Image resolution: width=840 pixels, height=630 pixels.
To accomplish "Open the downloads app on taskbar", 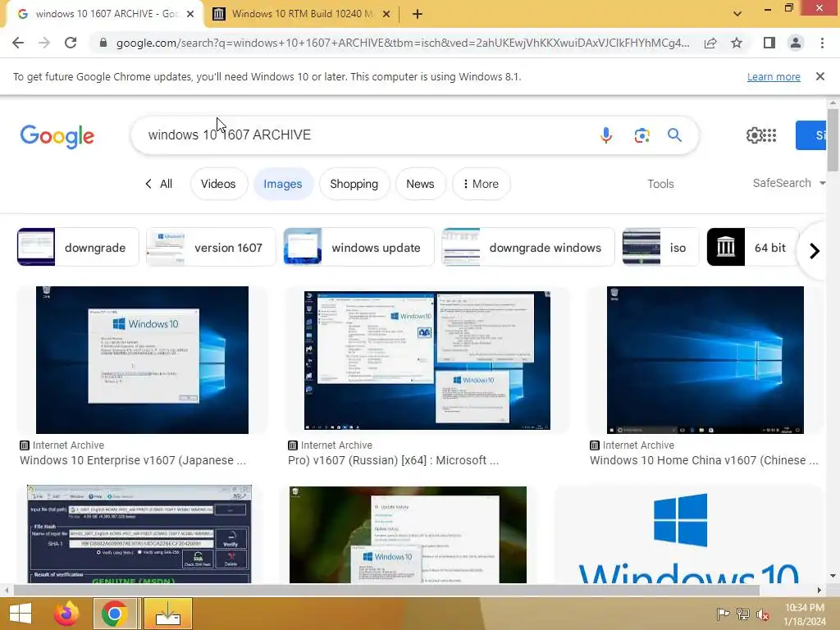I will click(167, 614).
